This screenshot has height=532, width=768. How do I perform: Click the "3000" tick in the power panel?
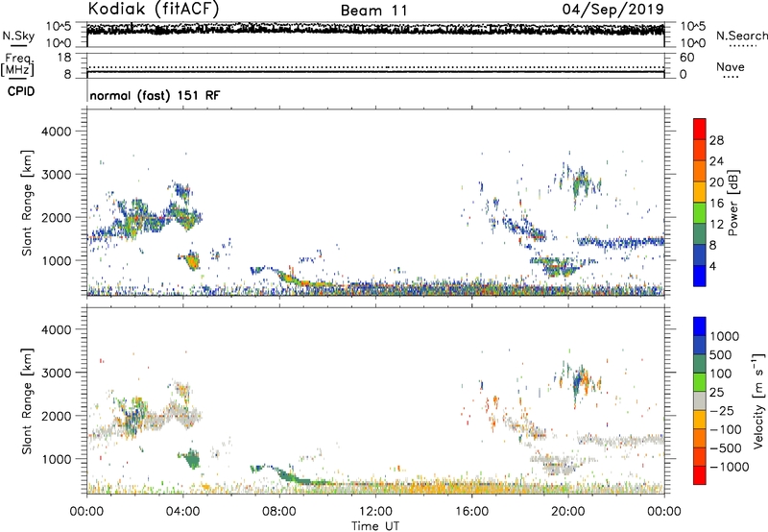(x=57, y=175)
